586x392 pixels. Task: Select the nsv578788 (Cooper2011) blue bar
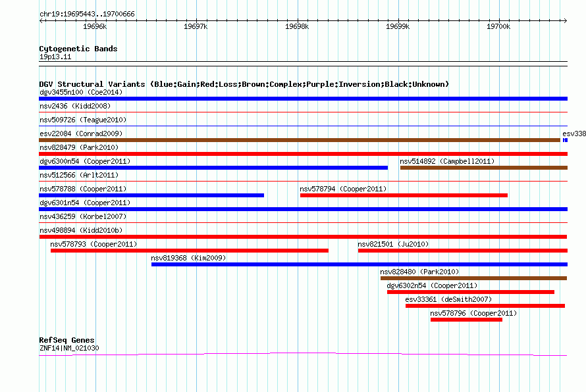[151, 195]
